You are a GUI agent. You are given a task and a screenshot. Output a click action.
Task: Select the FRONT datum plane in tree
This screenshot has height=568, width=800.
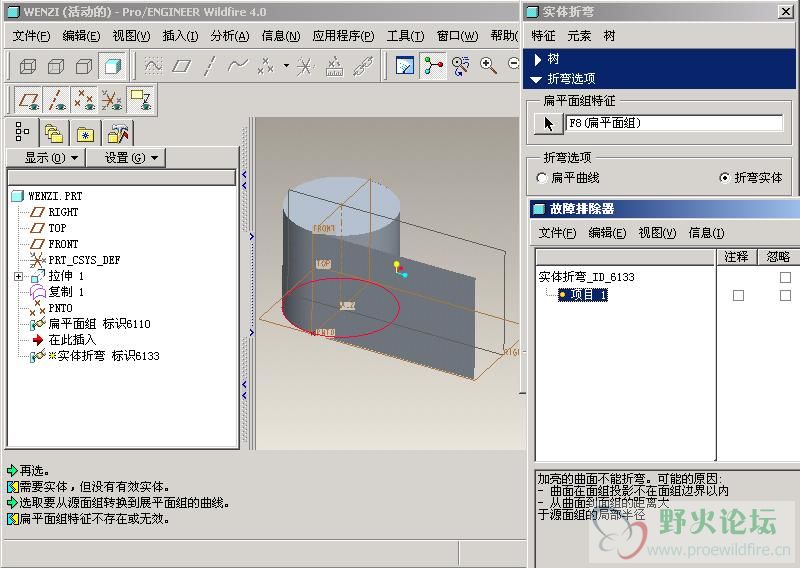[63, 244]
